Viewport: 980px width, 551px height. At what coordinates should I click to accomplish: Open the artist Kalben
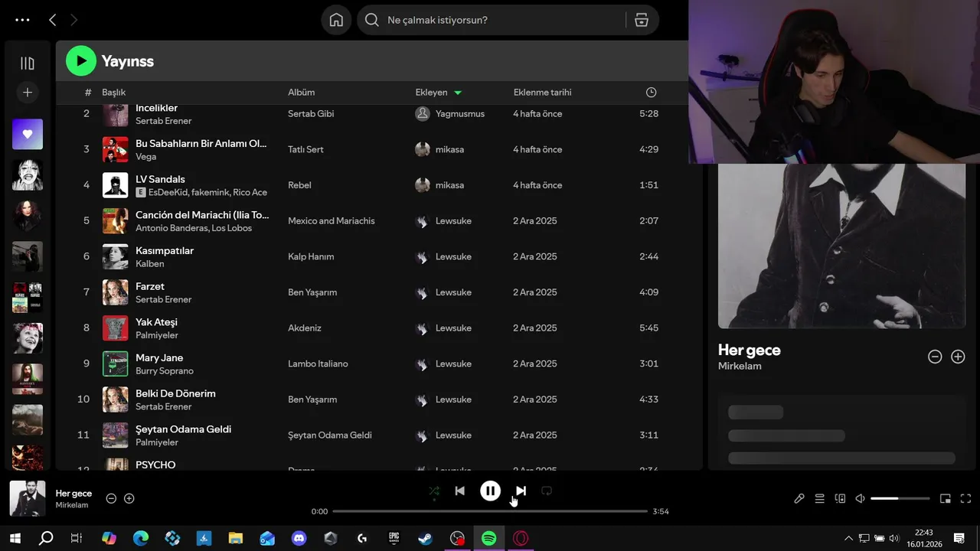point(150,264)
